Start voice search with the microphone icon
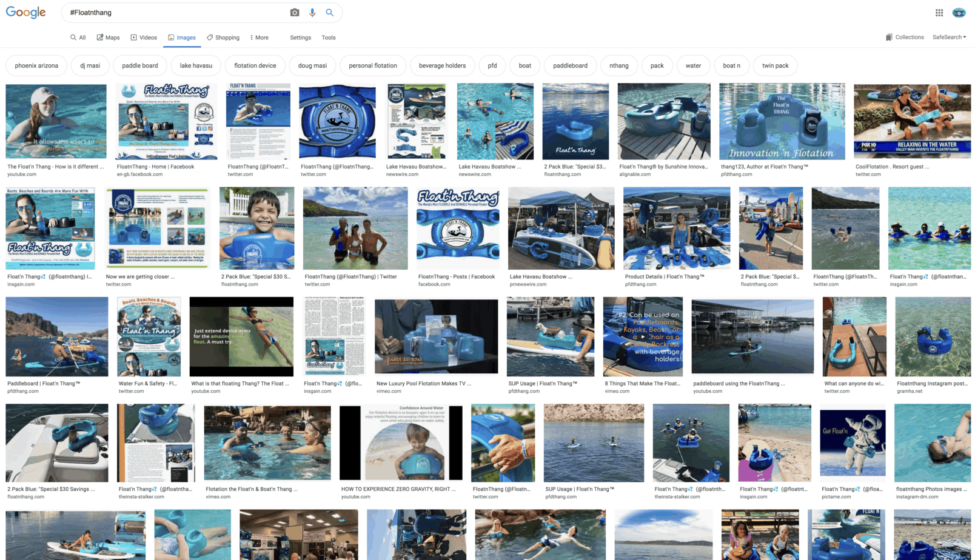The width and height of the screenshot is (975, 560). point(312,13)
